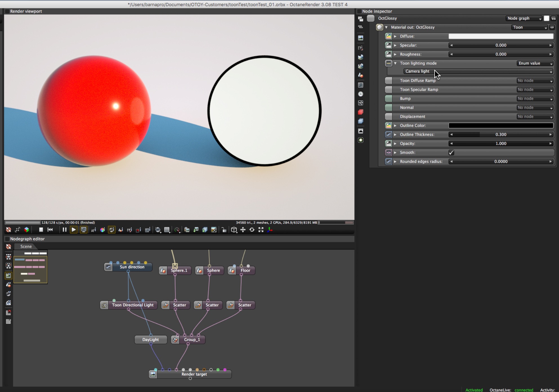Expand the Outline Thickness parameter

395,134
